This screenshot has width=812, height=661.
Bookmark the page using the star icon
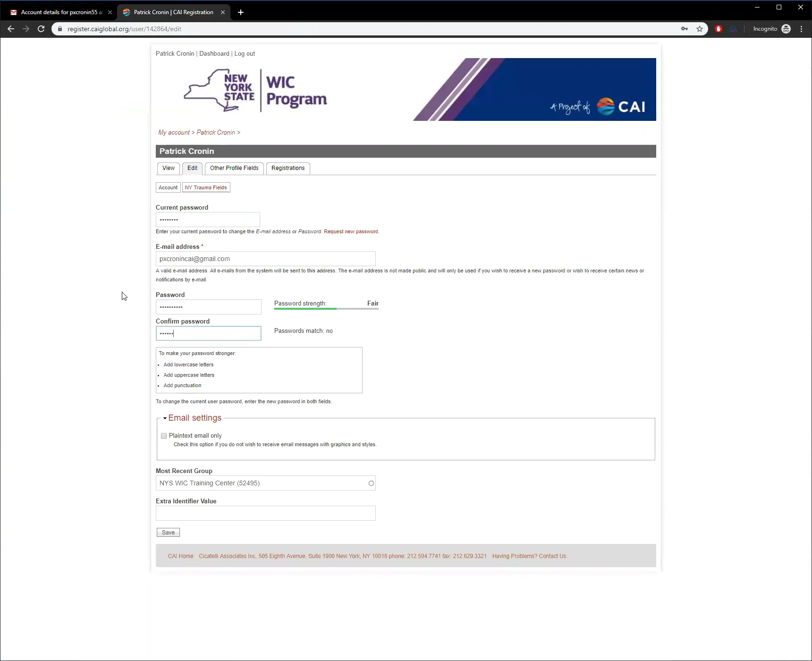point(700,29)
